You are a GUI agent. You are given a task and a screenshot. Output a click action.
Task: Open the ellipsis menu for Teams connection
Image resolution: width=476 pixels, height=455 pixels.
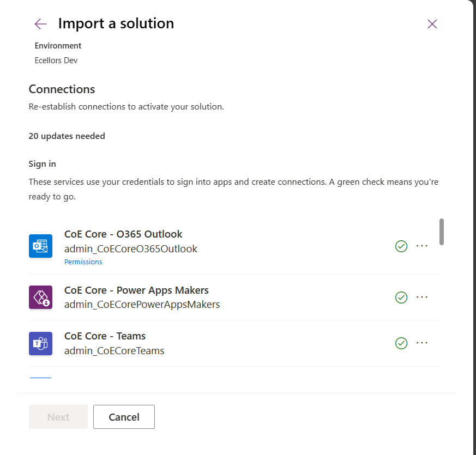[x=421, y=343]
